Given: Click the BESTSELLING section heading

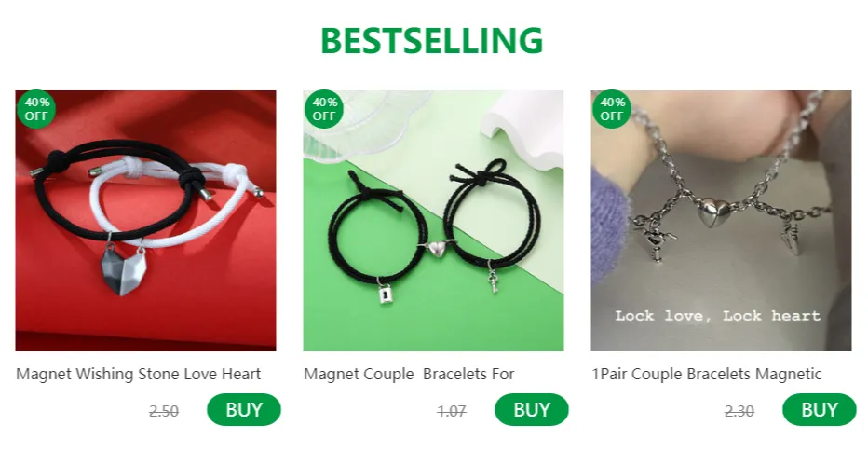Looking at the screenshot, I should pyautogui.click(x=432, y=40).
